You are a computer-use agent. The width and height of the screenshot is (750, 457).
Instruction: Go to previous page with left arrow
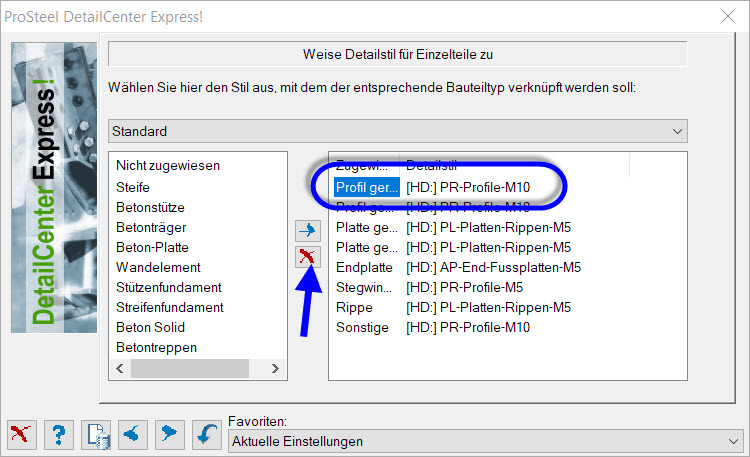[x=132, y=435]
